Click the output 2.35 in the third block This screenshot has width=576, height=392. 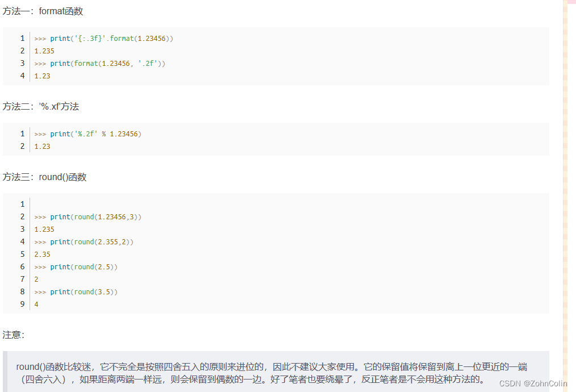tap(41, 254)
